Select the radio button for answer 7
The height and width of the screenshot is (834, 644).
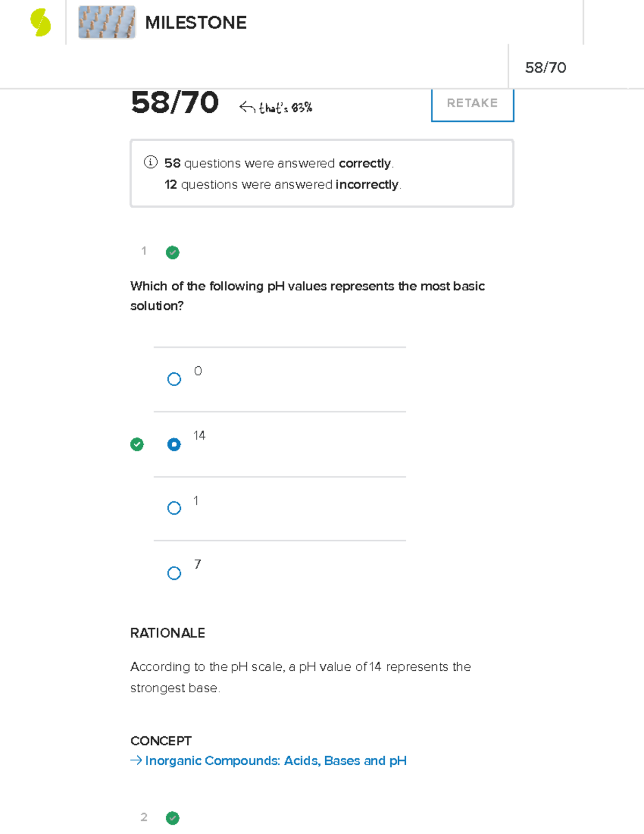coord(174,573)
